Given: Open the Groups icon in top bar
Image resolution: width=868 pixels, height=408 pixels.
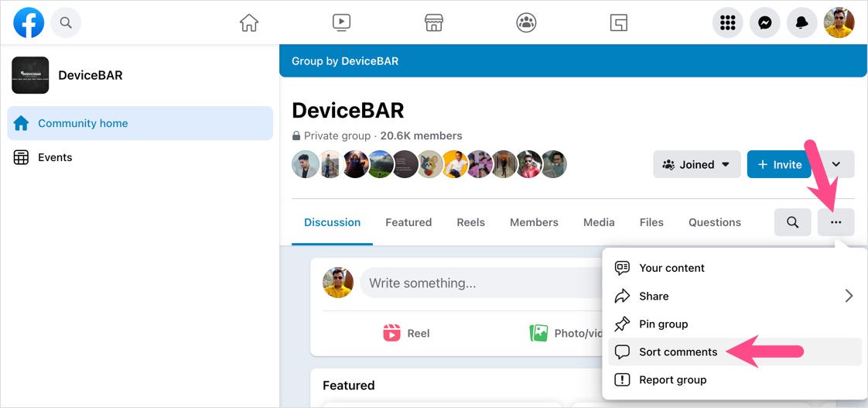Looking at the screenshot, I should click(x=526, y=22).
